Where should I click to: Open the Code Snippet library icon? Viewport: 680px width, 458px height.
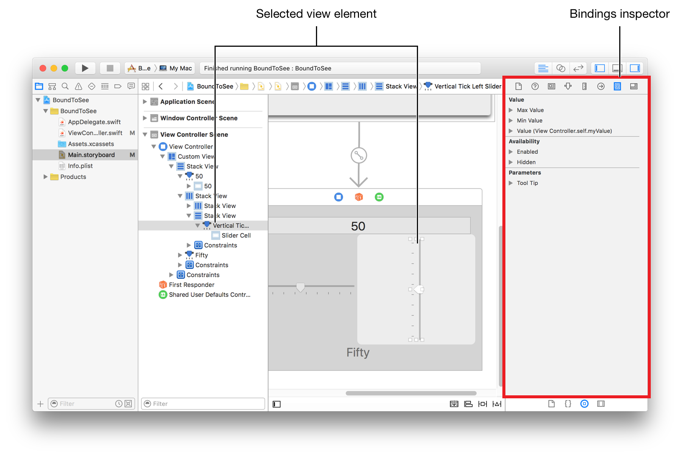click(568, 404)
